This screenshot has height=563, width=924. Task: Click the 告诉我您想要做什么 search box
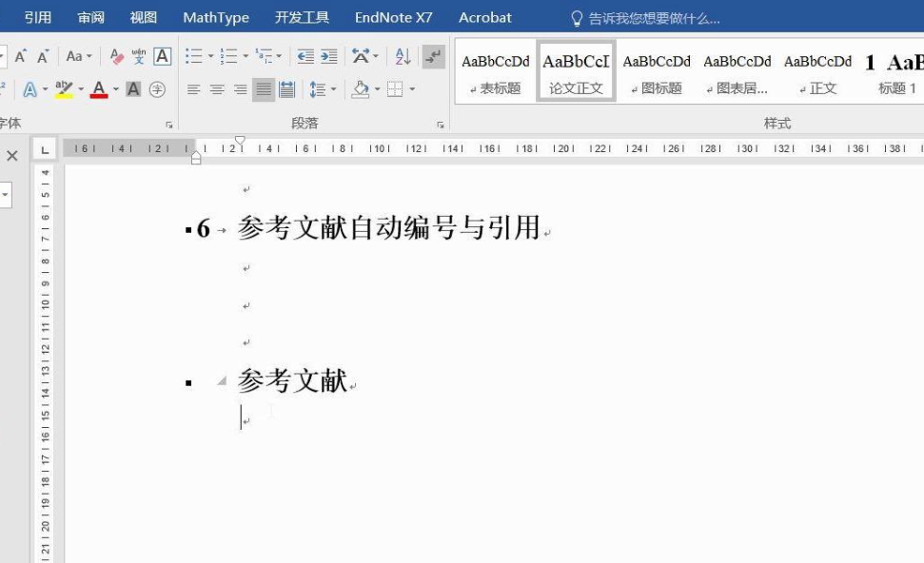tap(654, 18)
